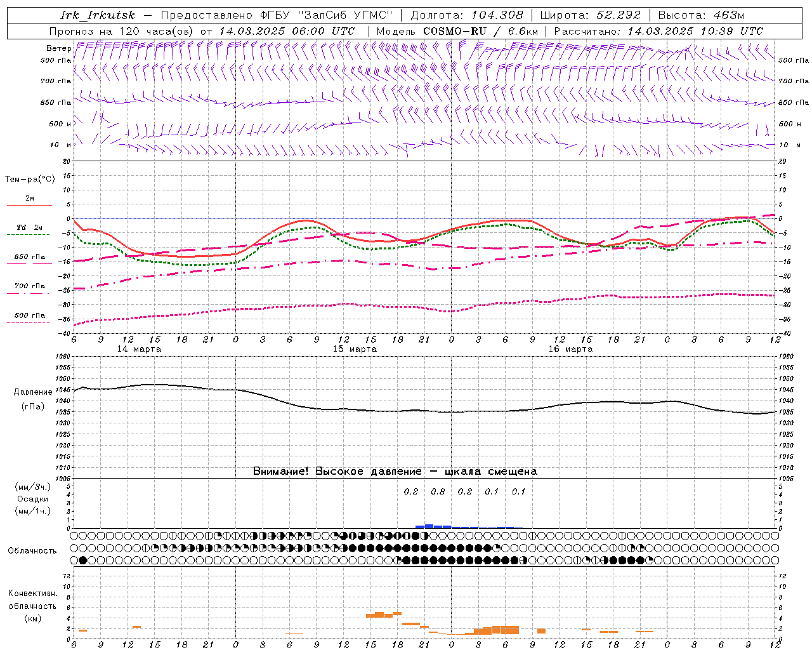Click the Долгота: 104.308 value
The image size is (812, 650).
[x=467, y=15]
